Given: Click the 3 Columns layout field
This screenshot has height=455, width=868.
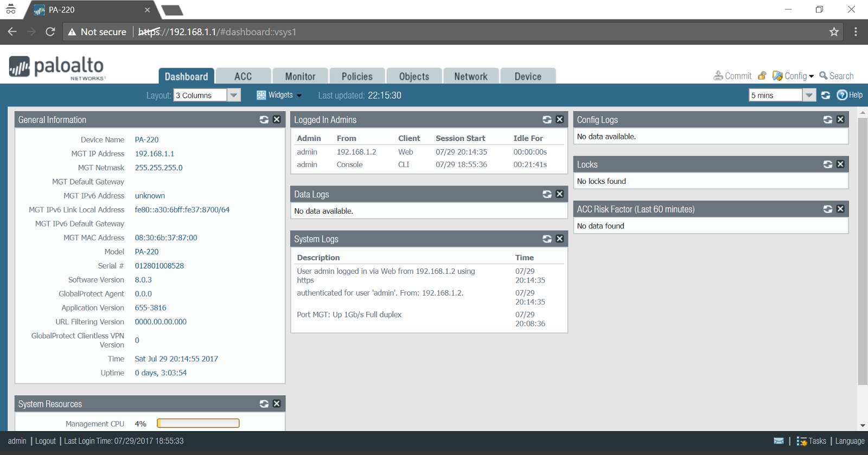Looking at the screenshot, I should pyautogui.click(x=201, y=95).
